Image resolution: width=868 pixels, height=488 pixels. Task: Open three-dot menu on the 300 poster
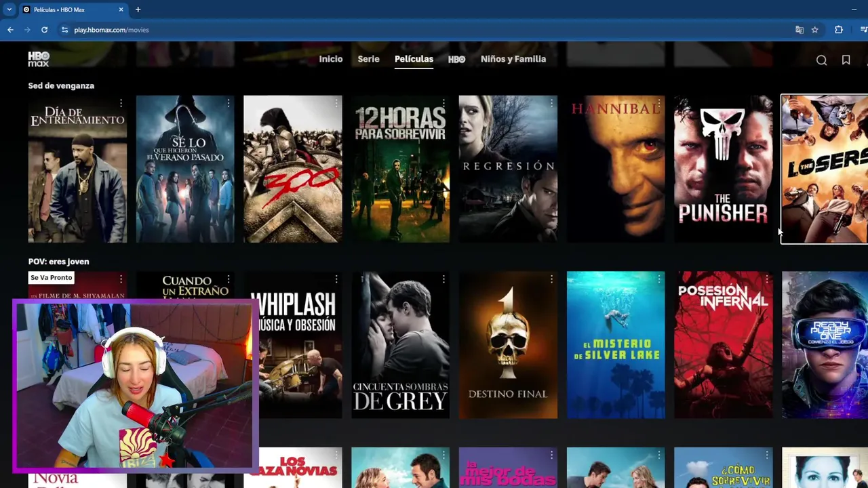336,103
